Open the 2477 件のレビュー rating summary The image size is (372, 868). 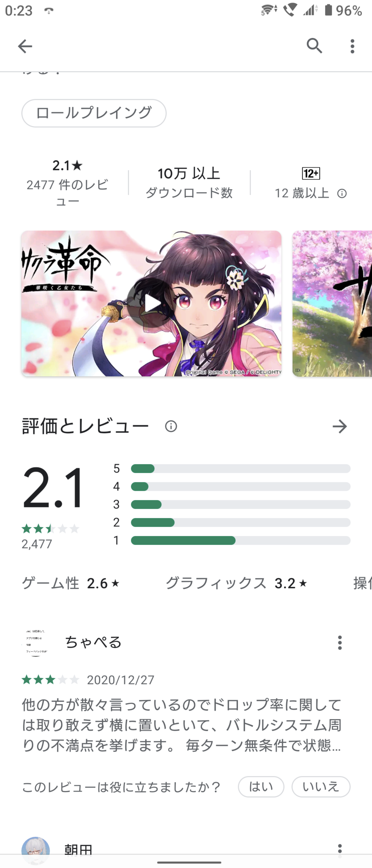click(x=67, y=182)
